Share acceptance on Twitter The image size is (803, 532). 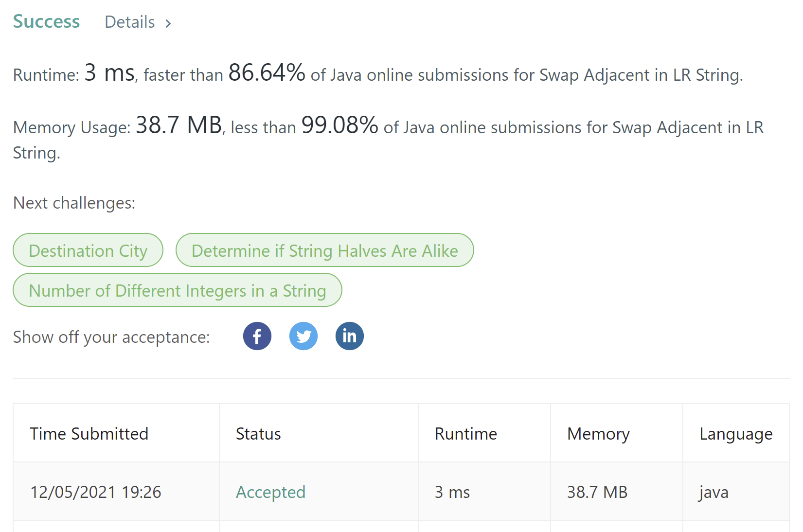[303, 336]
